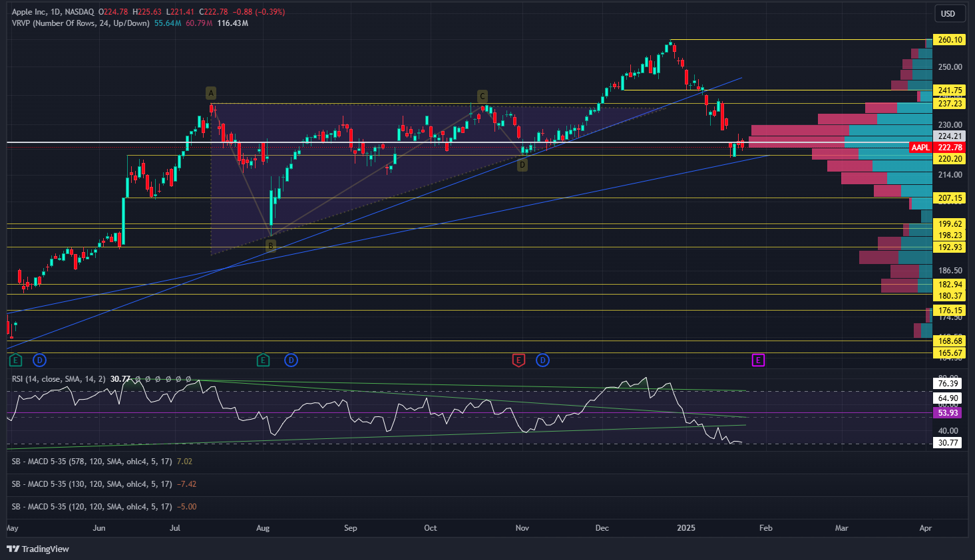Click the Apr label on time axis

(926, 528)
